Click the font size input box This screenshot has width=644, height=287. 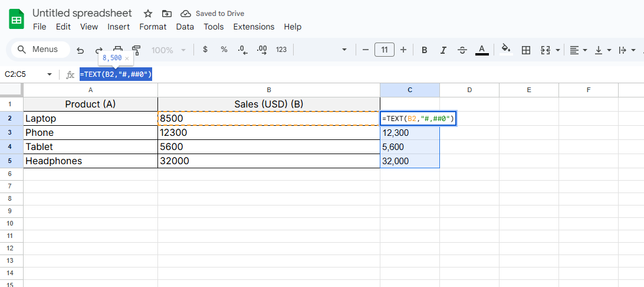click(385, 50)
